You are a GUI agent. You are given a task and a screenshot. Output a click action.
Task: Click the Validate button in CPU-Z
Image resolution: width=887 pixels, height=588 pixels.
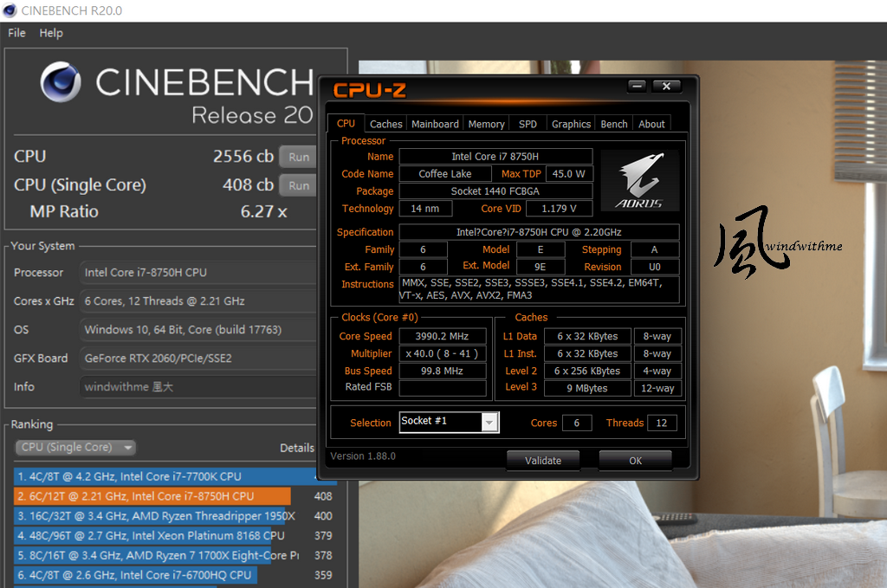pos(543,460)
